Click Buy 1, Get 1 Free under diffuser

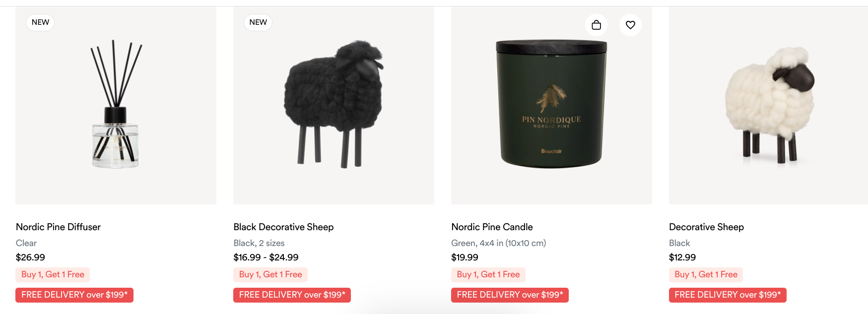(53, 274)
